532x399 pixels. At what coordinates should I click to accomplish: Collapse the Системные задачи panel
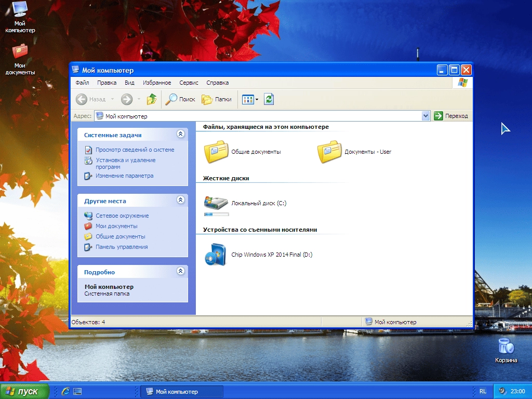click(180, 134)
